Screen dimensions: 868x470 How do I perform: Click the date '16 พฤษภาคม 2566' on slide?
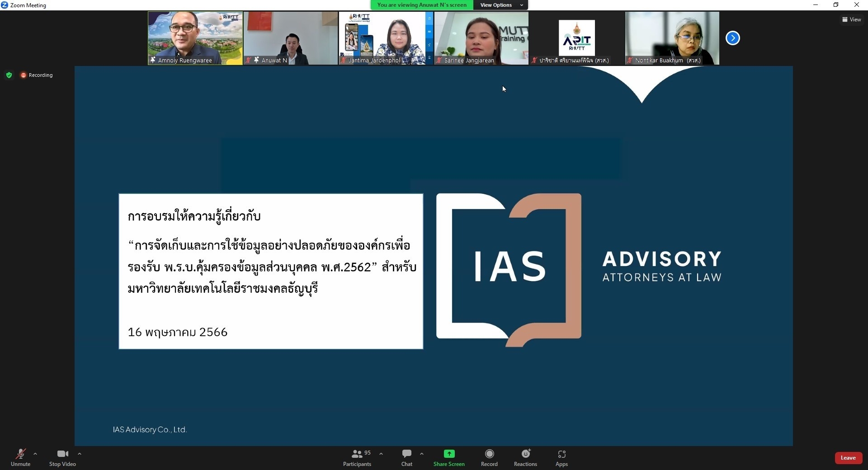tap(178, 332)
